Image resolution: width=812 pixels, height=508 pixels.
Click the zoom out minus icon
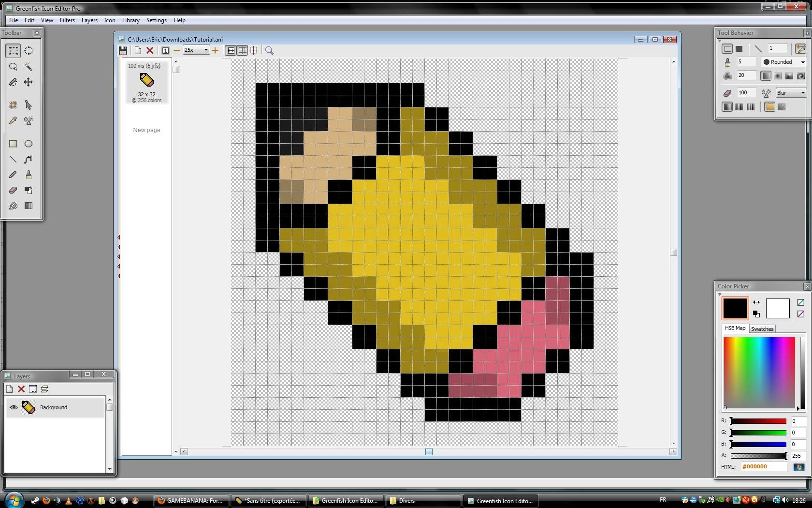pyautogui.click(x=177, y=50)
